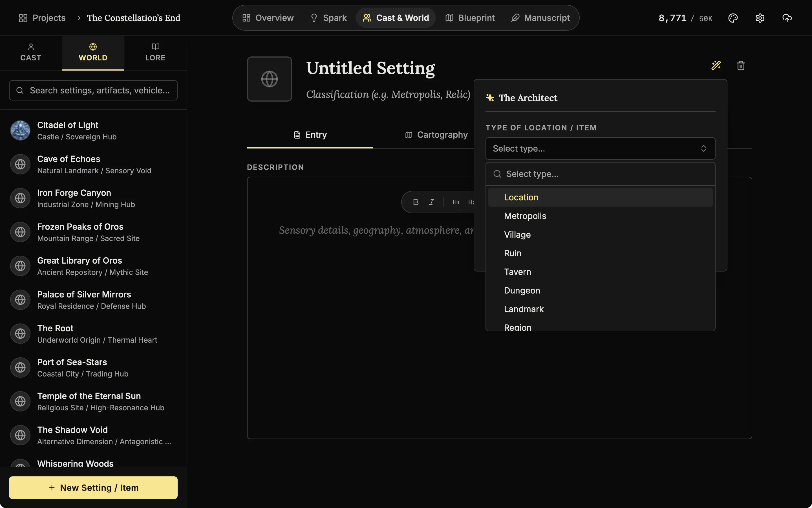Open the Spark section
The height and width of the screenshot is (508, 812).
(x=328, y=18)
